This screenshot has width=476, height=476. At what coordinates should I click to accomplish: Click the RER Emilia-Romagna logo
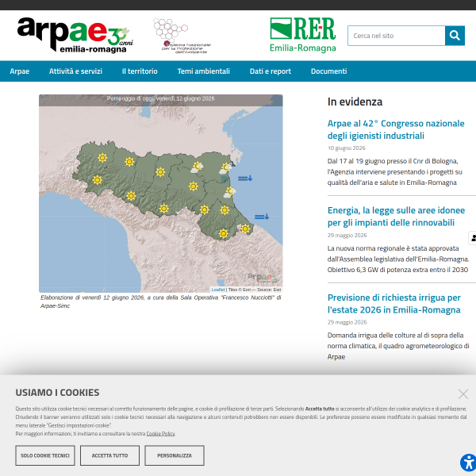[x=303, y=35]
